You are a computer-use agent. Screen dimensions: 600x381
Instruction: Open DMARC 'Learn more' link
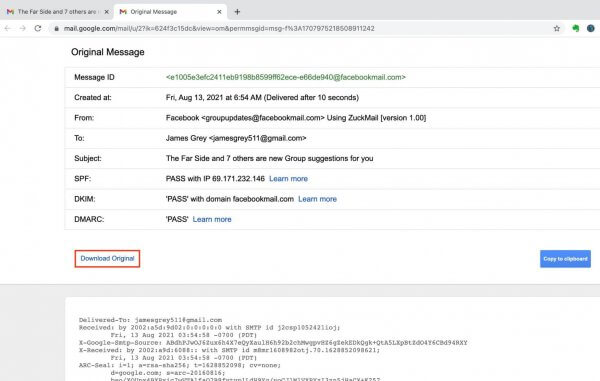pos(212,219)
